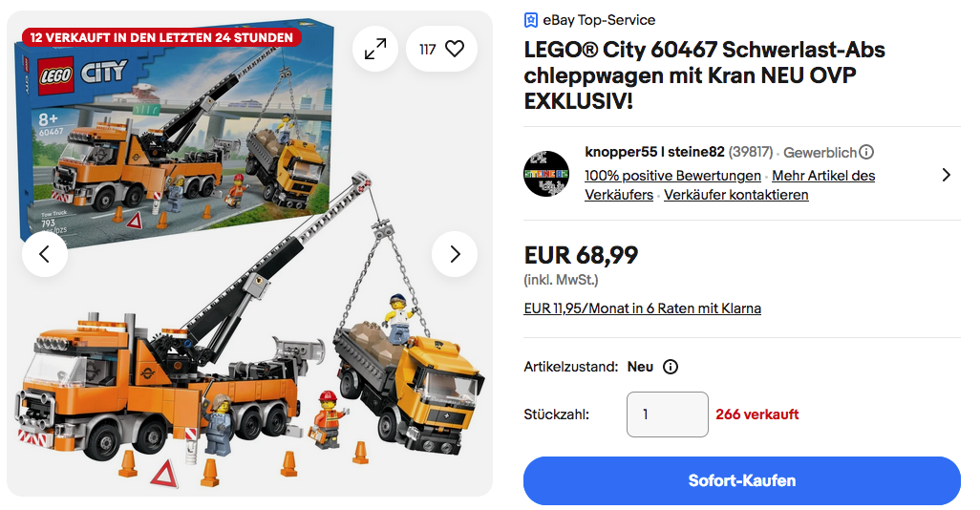Show next product image
The image size is (980, 510).
pyautogui.click(x=455, y=254)
